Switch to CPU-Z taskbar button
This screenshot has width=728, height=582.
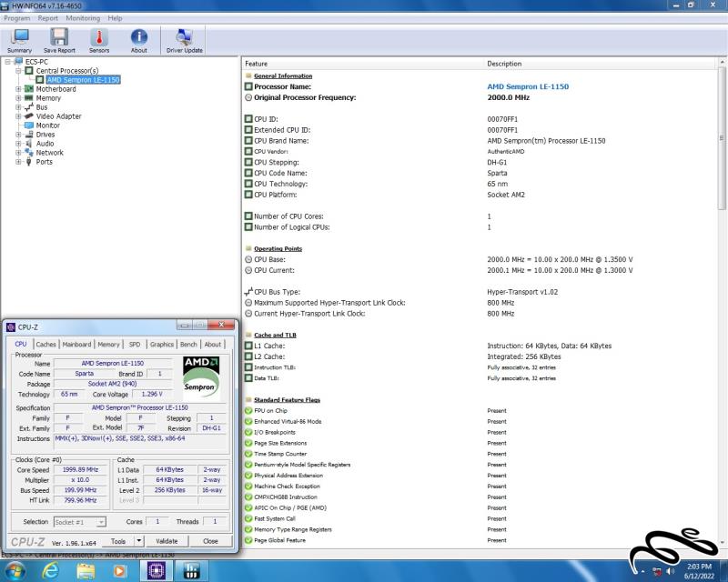[157, 570]
